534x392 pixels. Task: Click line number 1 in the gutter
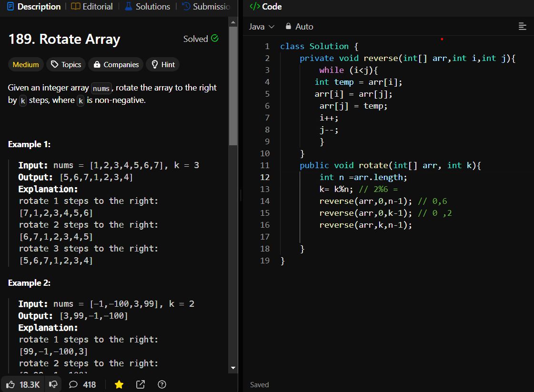[267, 46]
